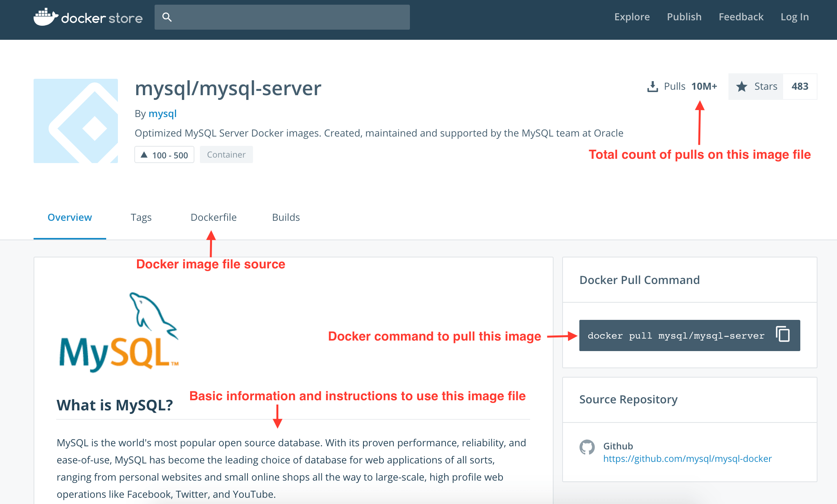Screen dimensions: 837x504
Task: Switch to the Builds tab
Action: 286,217
